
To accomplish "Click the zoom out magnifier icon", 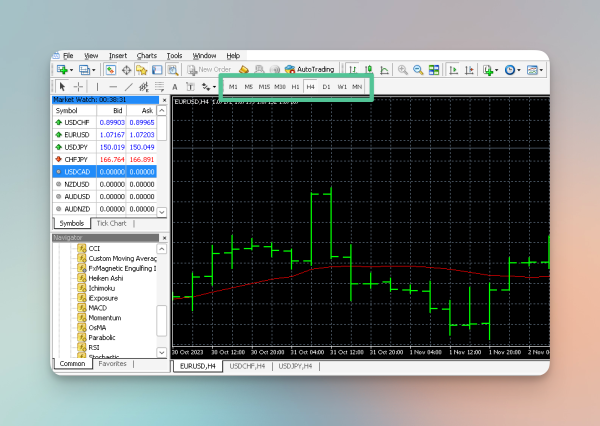I will [418, 70].
